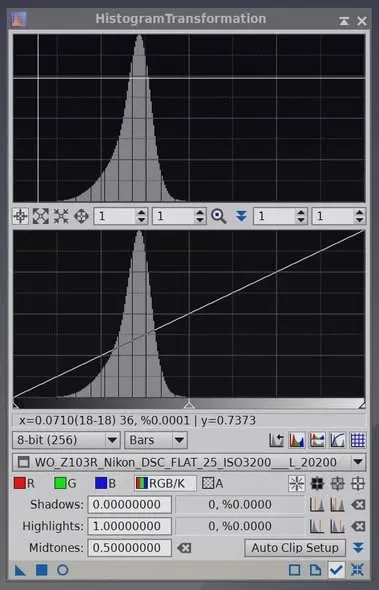
Task: Increase the first horizontal zoom spinbox
Action: (x=141, y=213)
